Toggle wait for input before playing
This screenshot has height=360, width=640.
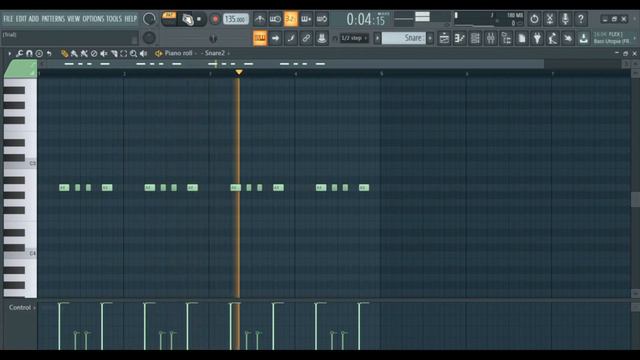pyautogui.click(x=275, y=19)
